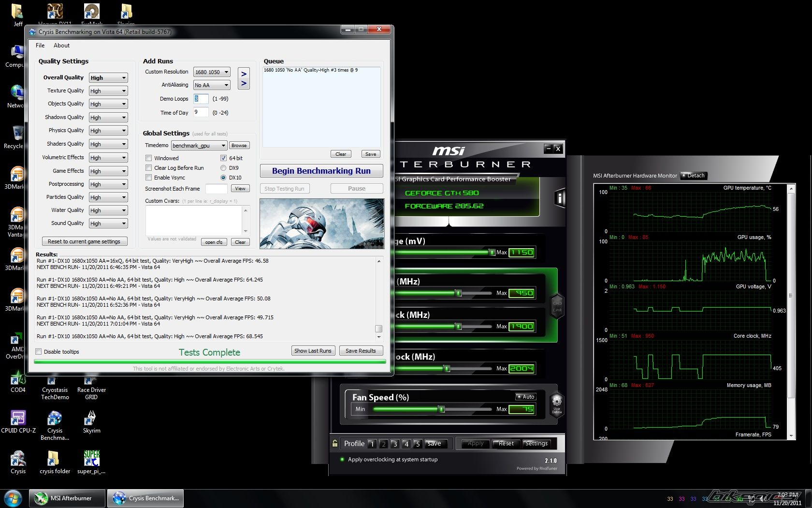
Task: Open the COD4 desktop shortcut
Action: click(x=18, y=382)
